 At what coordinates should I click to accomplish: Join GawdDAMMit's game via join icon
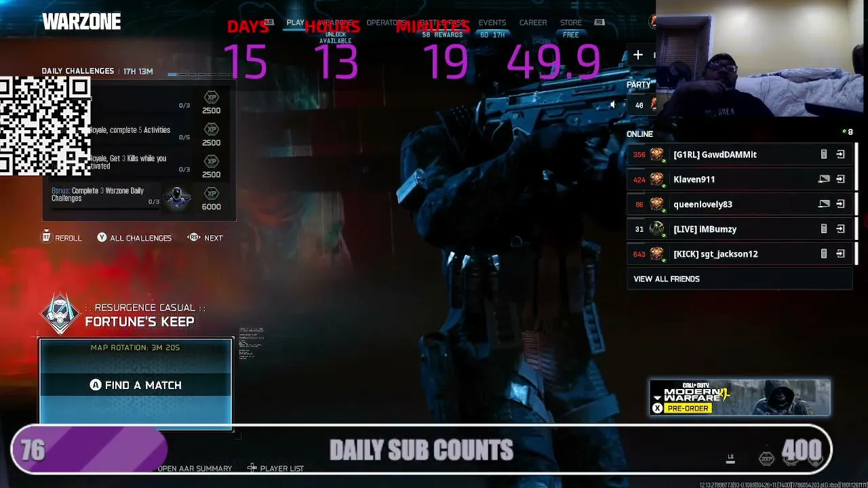pos(840,155)
